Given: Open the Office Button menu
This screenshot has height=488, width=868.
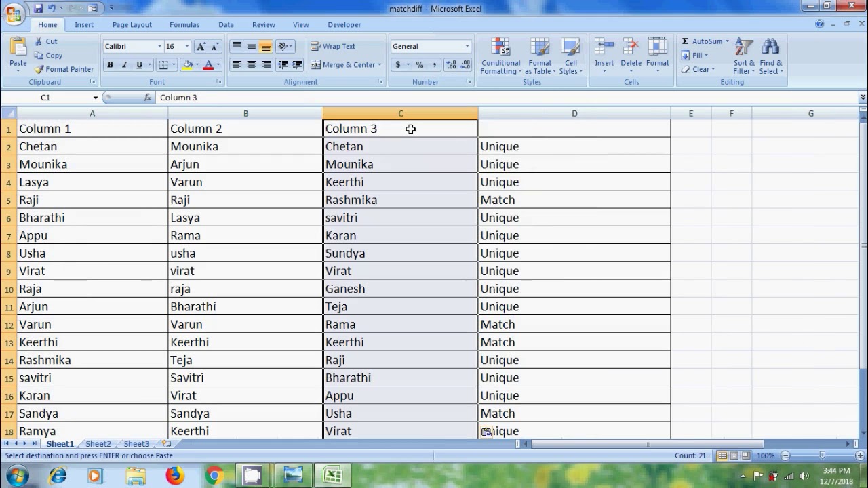Looking at the screenshot, I should (x=13, y=14).
